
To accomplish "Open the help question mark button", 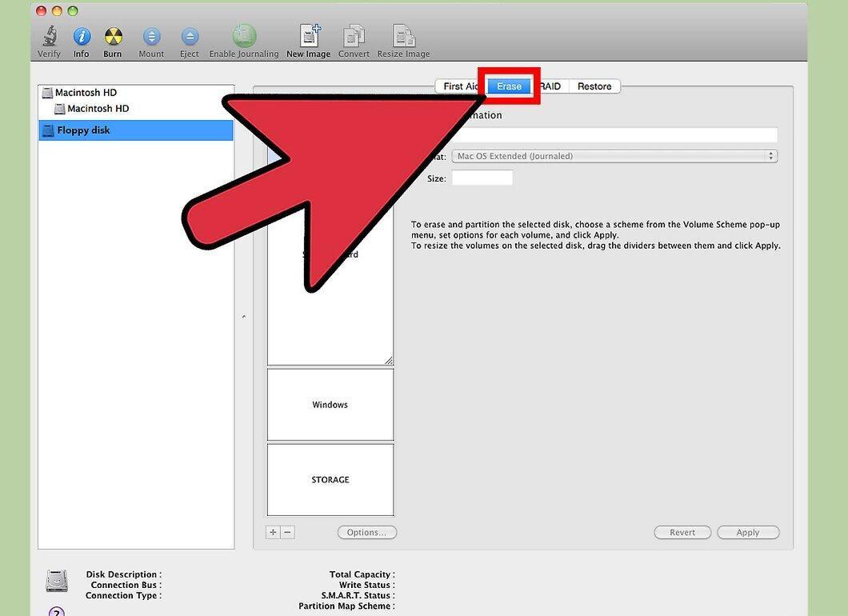I will pos(57,612).
